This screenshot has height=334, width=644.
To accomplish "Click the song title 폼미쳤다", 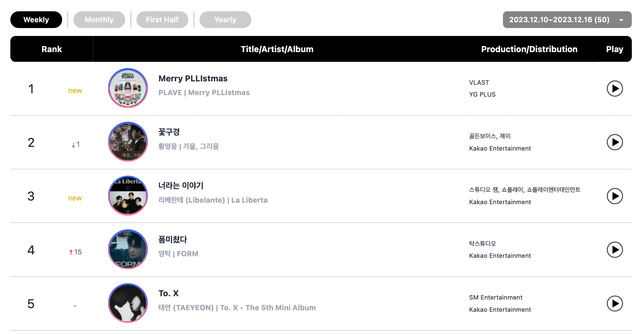I will [173, 240].
